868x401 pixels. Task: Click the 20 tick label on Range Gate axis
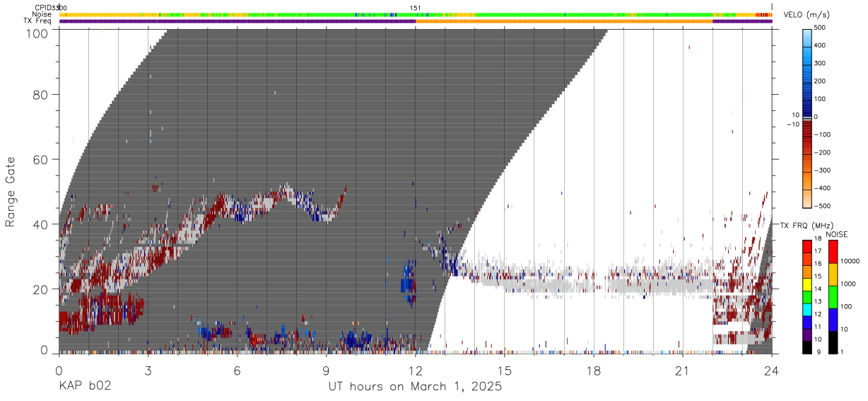pyautogui.click(x=41, y=289)
